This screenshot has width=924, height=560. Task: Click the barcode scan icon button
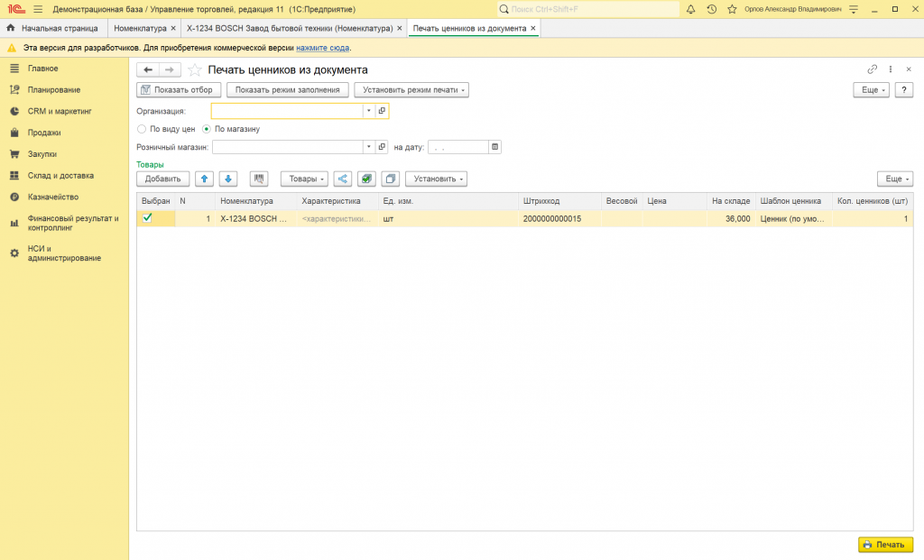pyautogui.click(x=259, y=179)
